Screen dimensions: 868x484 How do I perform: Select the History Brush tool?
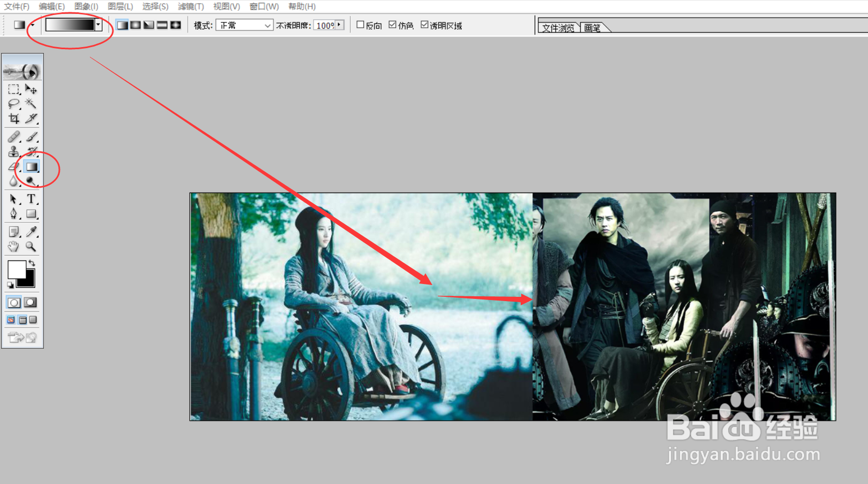pos(31,152)
